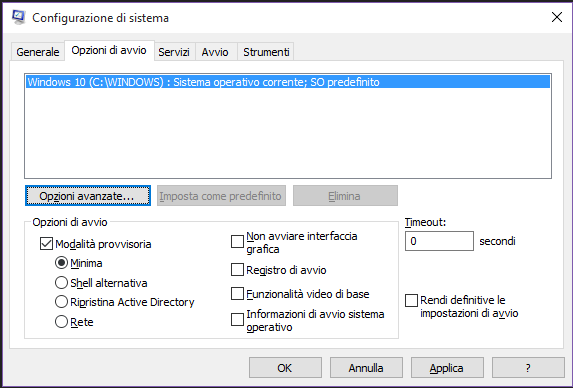The height and width of the screenshot is (388, 573).
Task: Select the Minima radio option
Action: point(61,263)
